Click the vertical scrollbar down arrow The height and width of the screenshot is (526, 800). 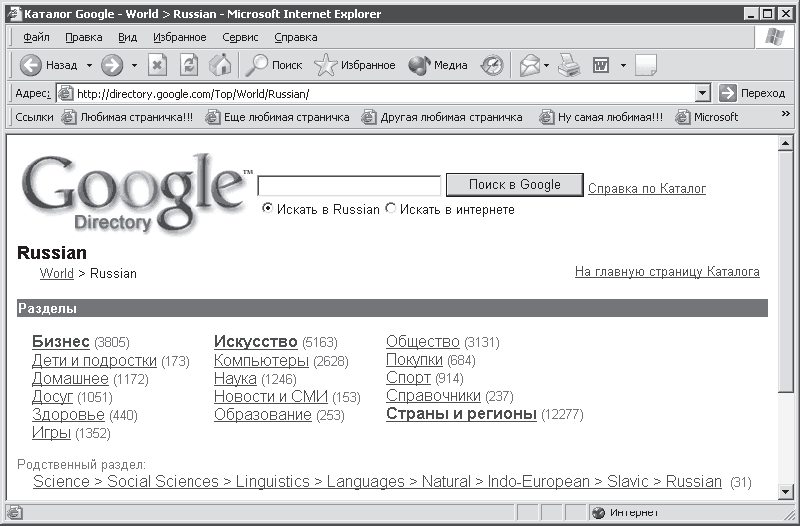point(785,492)
